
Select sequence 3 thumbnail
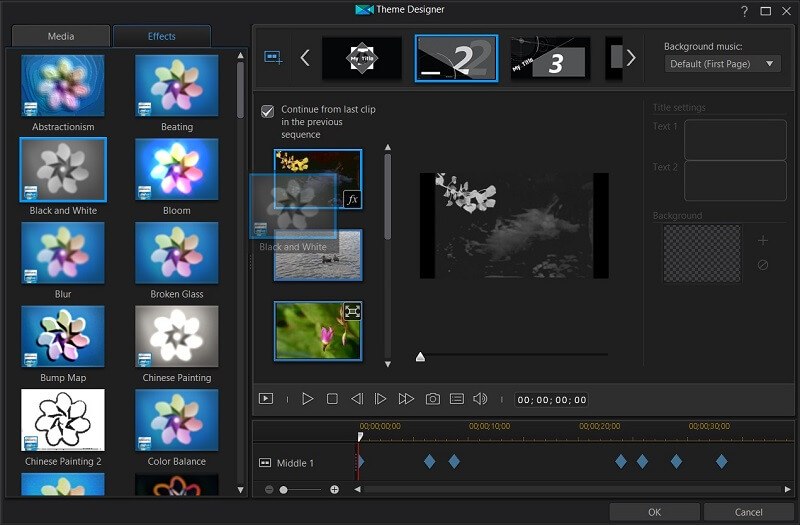[x=551, y=58]
